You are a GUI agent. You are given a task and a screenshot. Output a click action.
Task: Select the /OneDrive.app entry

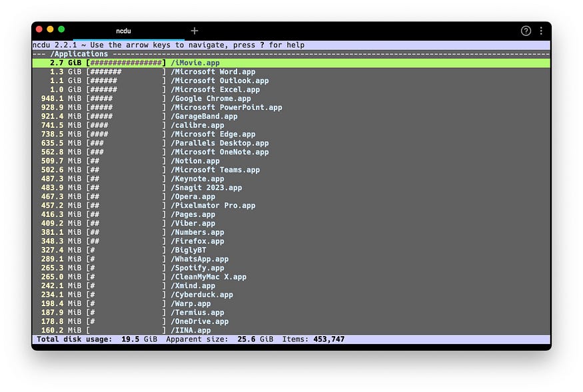coord(291,321)
